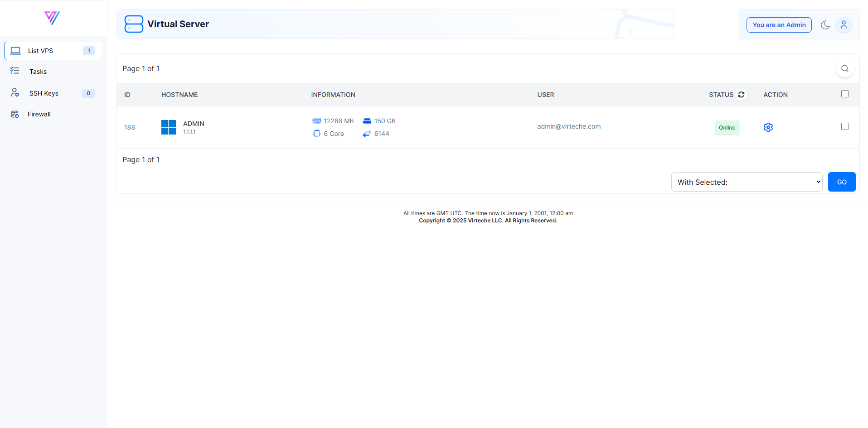Click the Firewall sidebar icon
Image resolution: width=868 pixels, height=428 pixels.
click(x=15, y=114)
